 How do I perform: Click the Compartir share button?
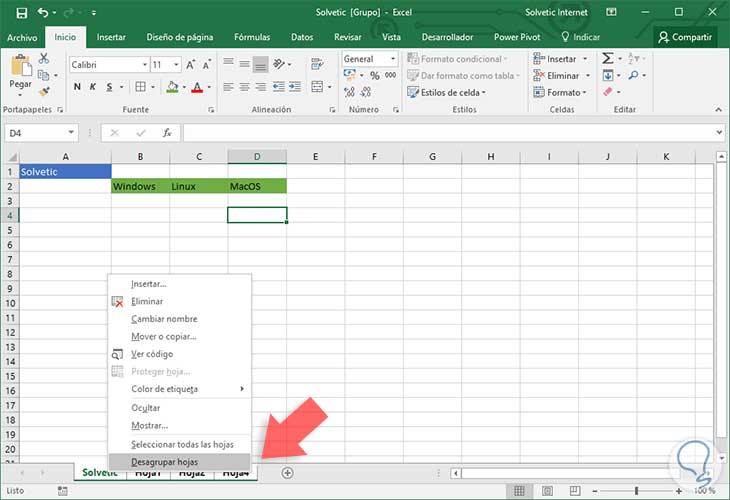pos(685,37)
